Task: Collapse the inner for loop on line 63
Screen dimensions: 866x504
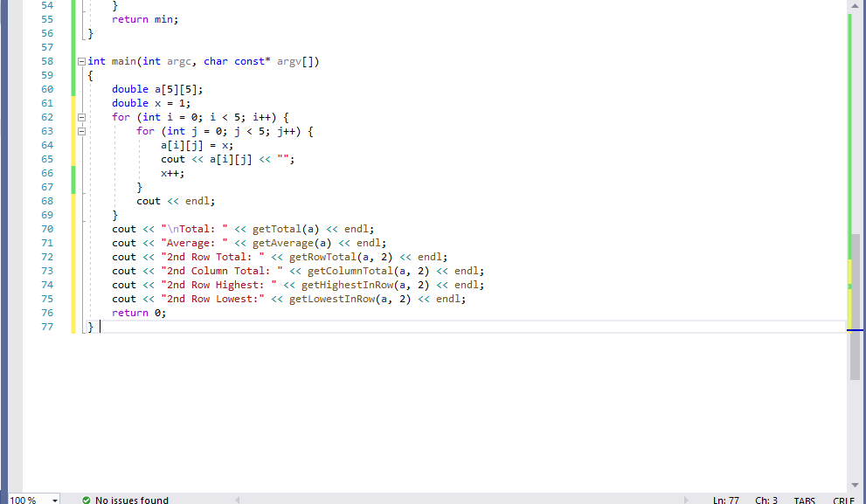Action: click(x=80, y=130)
